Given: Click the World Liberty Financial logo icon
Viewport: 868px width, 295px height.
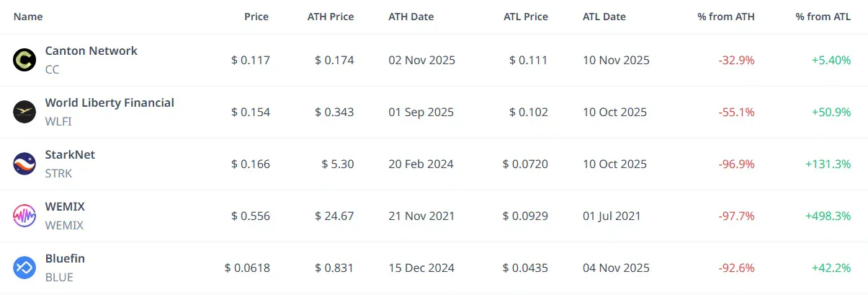Looking at the screenshot, I should pos(24,112).
